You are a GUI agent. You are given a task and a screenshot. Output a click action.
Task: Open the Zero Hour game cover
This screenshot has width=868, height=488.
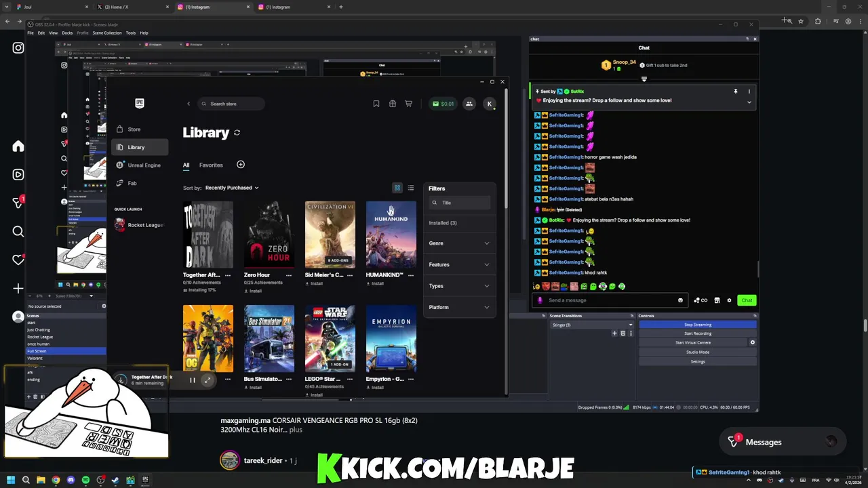pyautogui.click(x=269, y=235)
